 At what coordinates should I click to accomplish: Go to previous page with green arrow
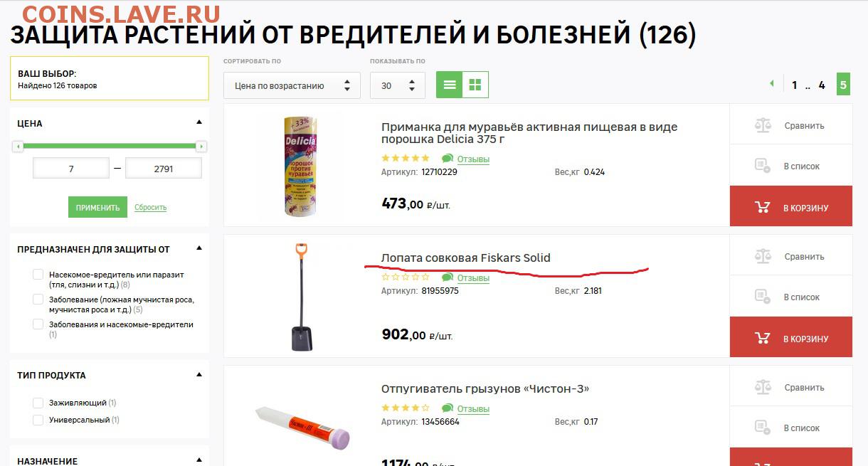click(771, 84)
